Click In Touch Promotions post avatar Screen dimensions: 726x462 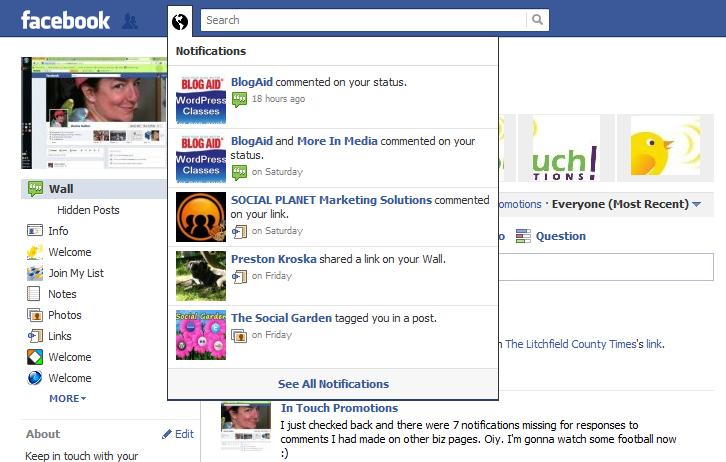click(246, 426)
